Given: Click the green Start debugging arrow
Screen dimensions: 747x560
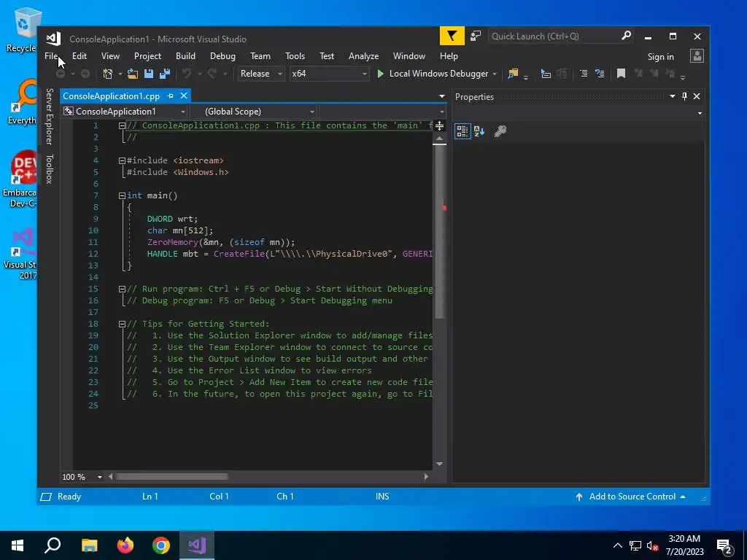Looking at the screenshot, I should 381,74.
